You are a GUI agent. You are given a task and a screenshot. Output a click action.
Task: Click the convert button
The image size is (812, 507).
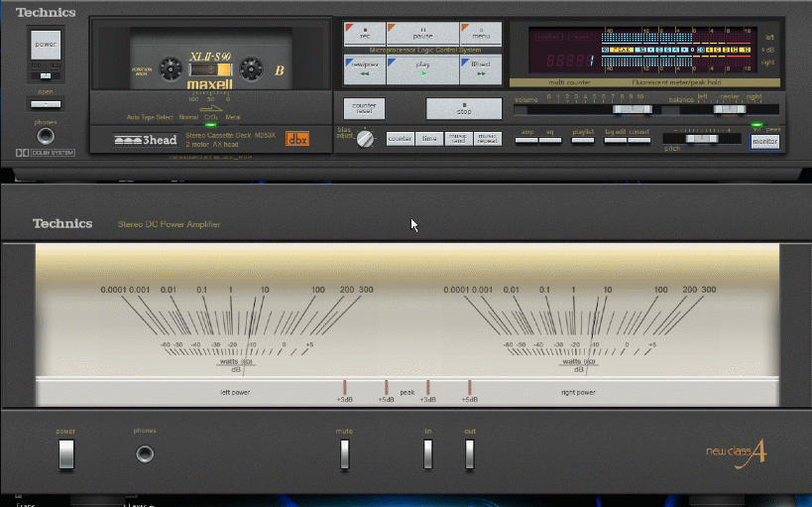pyautogui.click(x=639, y=140)
